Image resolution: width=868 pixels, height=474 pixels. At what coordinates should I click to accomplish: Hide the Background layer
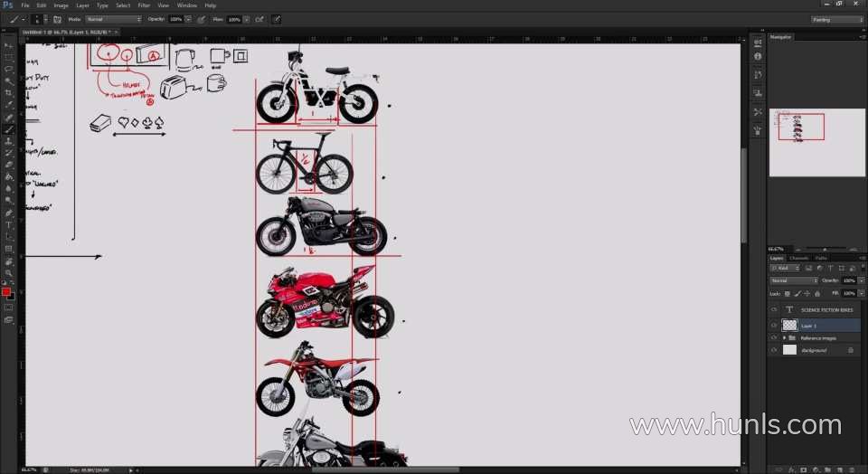[774, 350]
